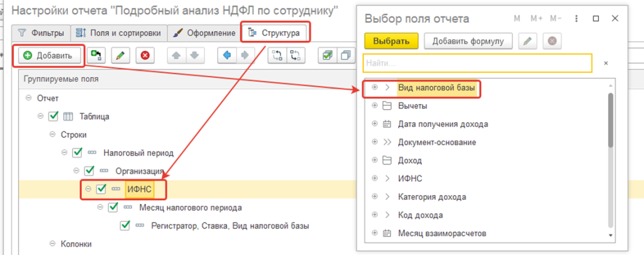Clear the search with the small × button

coord(606,63)
